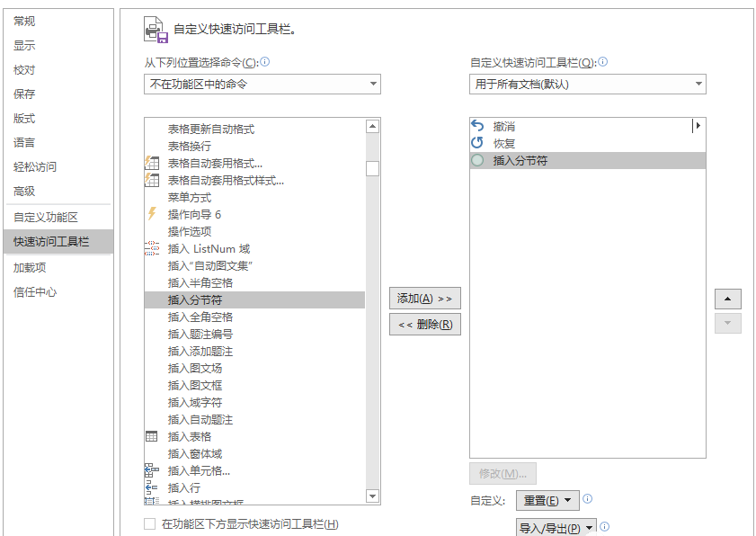
Task: Select 插入图文框 command
Action: tap(254, 386)
